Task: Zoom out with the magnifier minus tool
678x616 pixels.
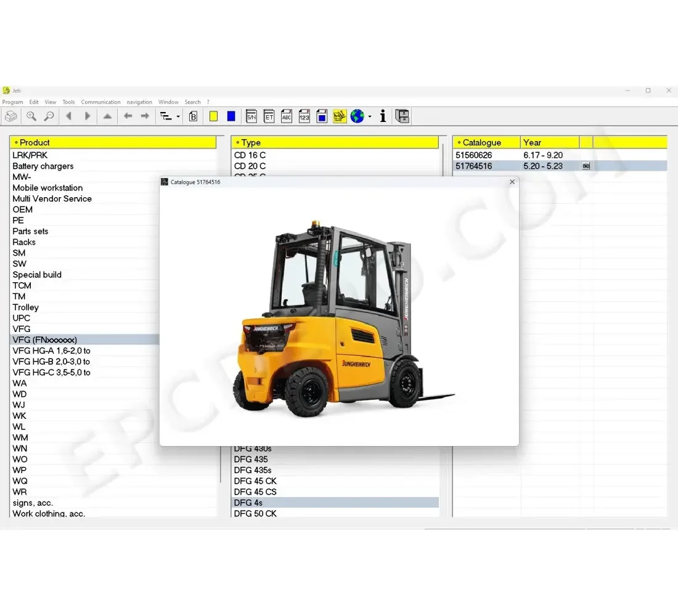Action: coord(49,116)
